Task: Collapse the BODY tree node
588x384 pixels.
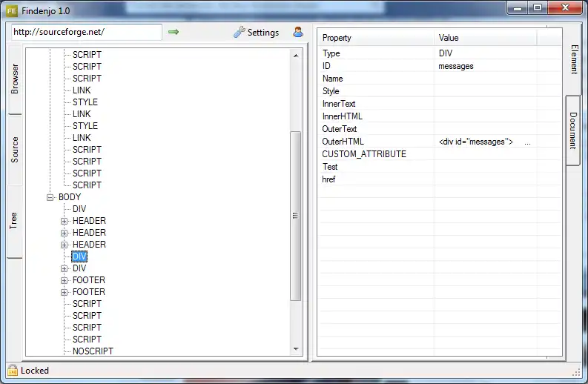Action: click(50, 197)
